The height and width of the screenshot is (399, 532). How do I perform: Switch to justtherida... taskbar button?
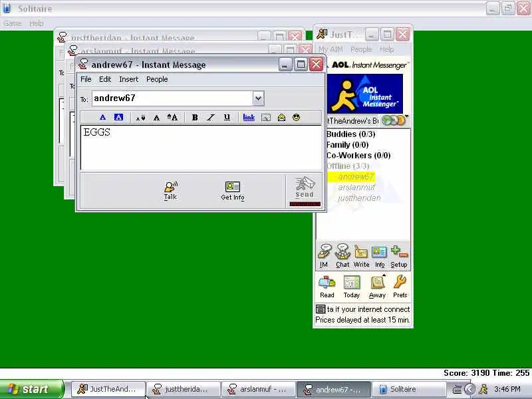point(184,389)
